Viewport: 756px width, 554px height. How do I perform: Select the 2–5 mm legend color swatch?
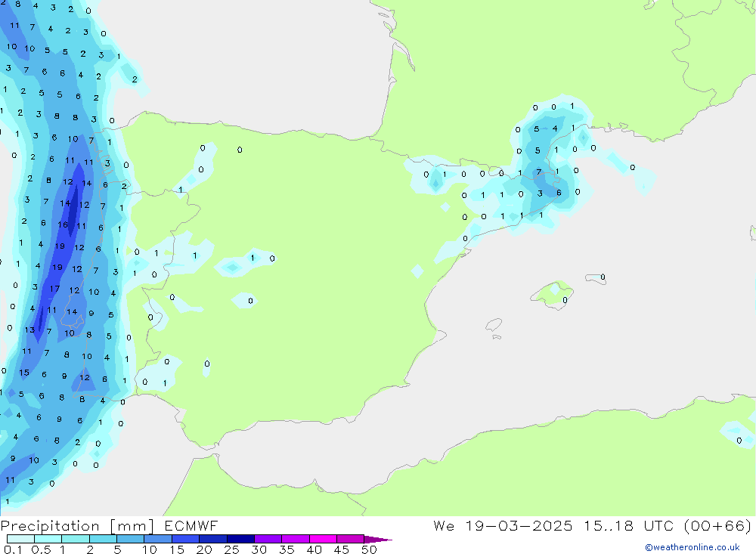click(103, 539)
